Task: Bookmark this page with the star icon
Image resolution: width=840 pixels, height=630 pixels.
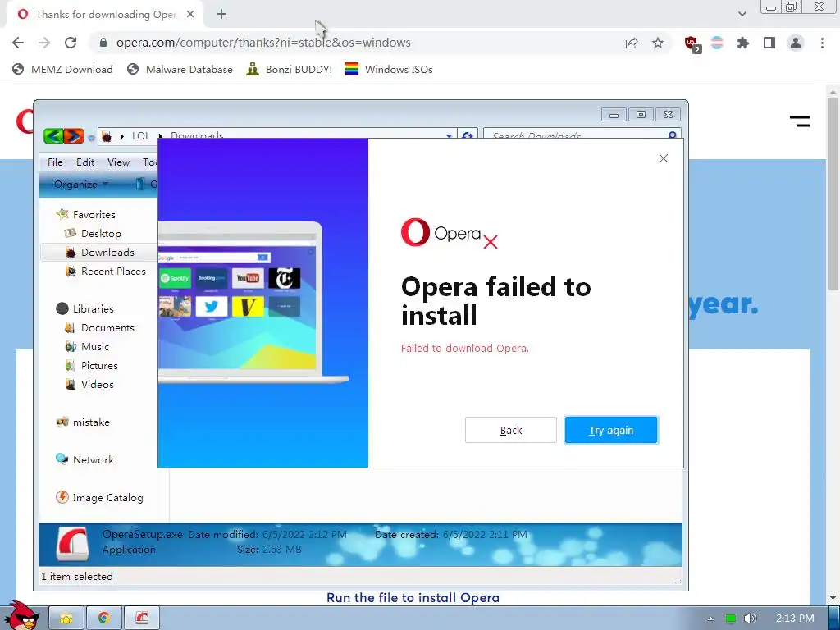Action: point(658,43)
